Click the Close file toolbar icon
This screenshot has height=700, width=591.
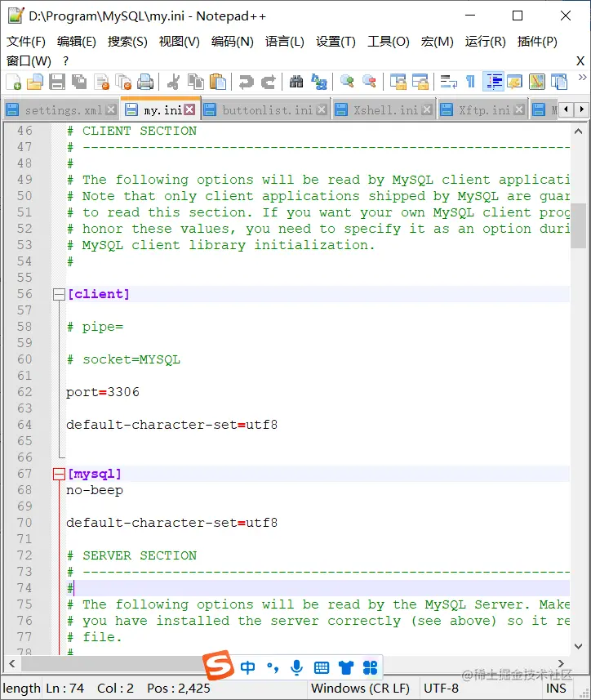[102, 82]
